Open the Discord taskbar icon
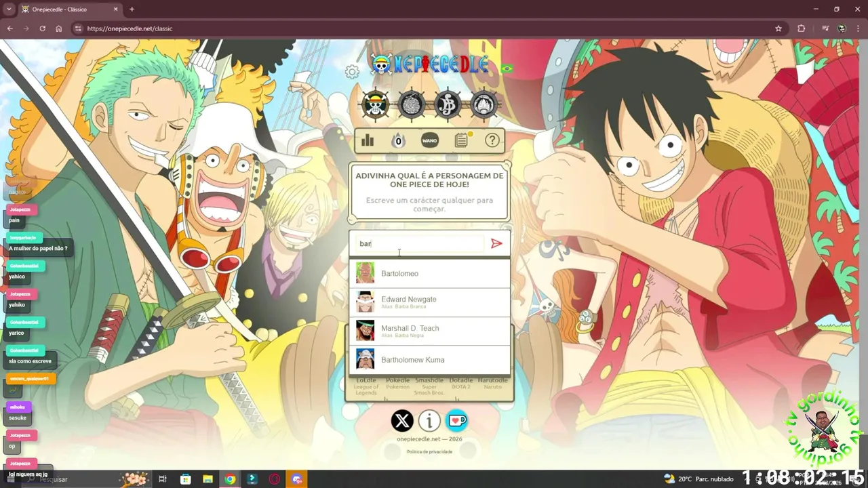This screenshot has width=868, height=488. [x=296, y=479]
